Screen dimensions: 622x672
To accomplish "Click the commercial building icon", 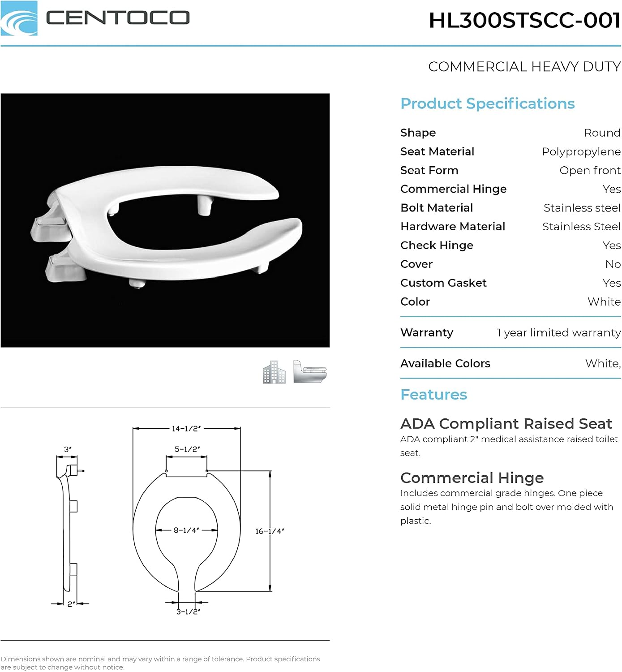I will tap(274, 372).
